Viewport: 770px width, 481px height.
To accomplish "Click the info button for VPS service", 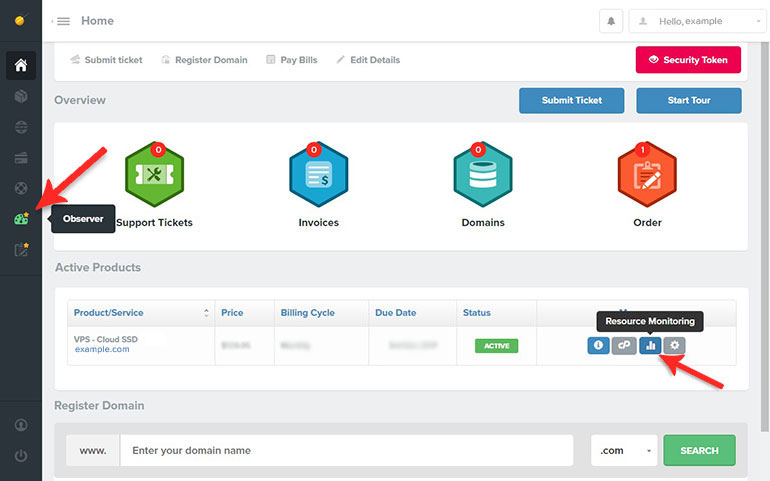I will 598,345.
